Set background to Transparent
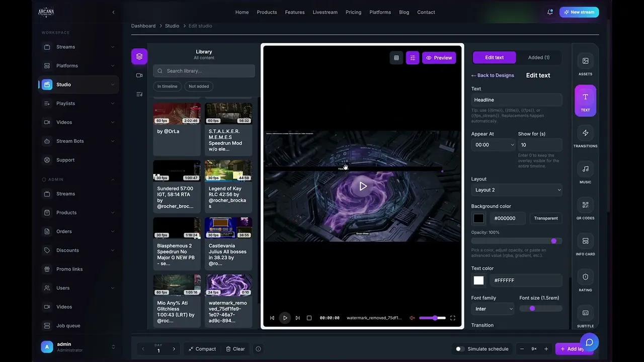Viewport: 644px width, 362px height. (x=546, y=218)
